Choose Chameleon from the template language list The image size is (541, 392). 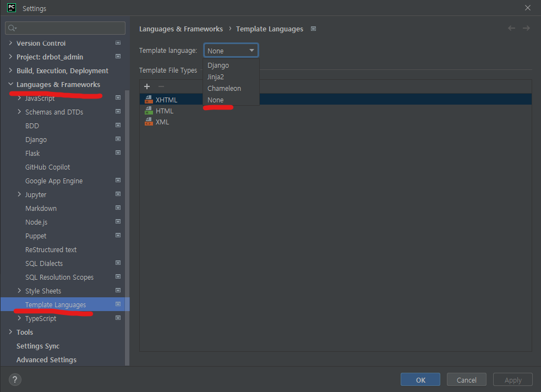point(231,88)
